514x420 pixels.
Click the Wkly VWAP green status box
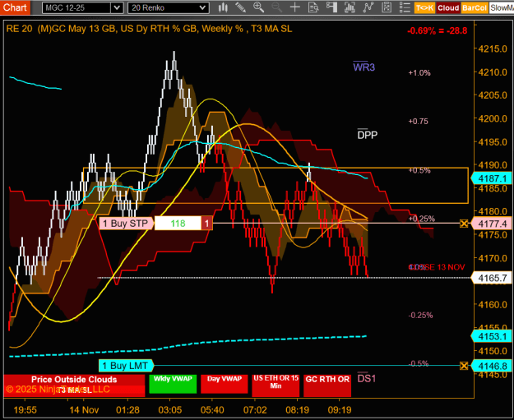click(173, 384)
